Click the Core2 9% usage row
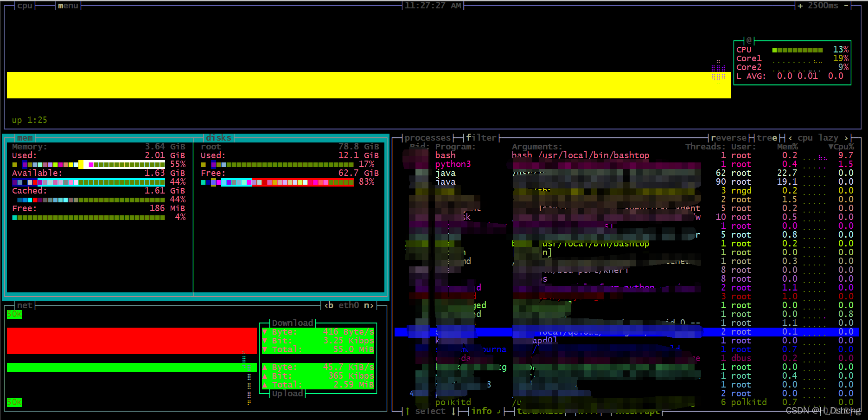Image resolution: width=868 pixels, height=420 pixels. pyautogui.click(x=792, y=67)
